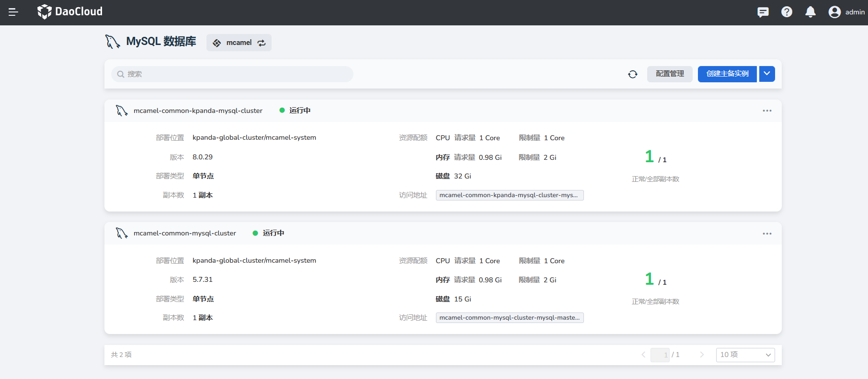This screenshot has width=868, height=379.
Task: Refresh the MySQL instance list
Action: coord(632,74)
